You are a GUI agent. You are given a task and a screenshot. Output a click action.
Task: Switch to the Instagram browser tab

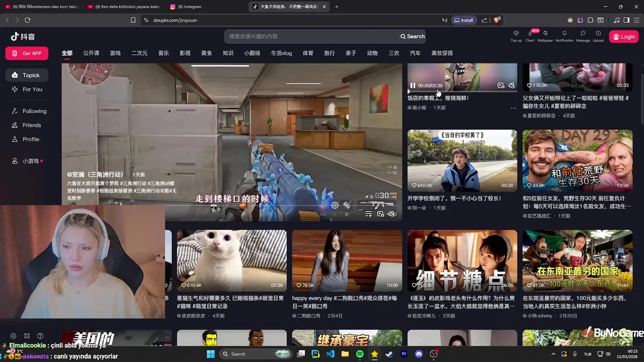205,7
